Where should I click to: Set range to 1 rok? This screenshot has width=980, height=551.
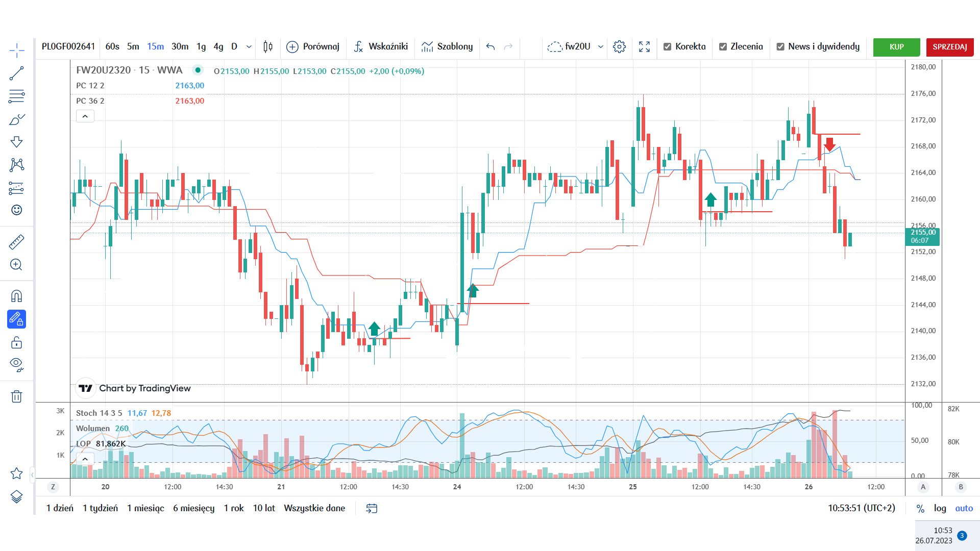tap(234, 508)
